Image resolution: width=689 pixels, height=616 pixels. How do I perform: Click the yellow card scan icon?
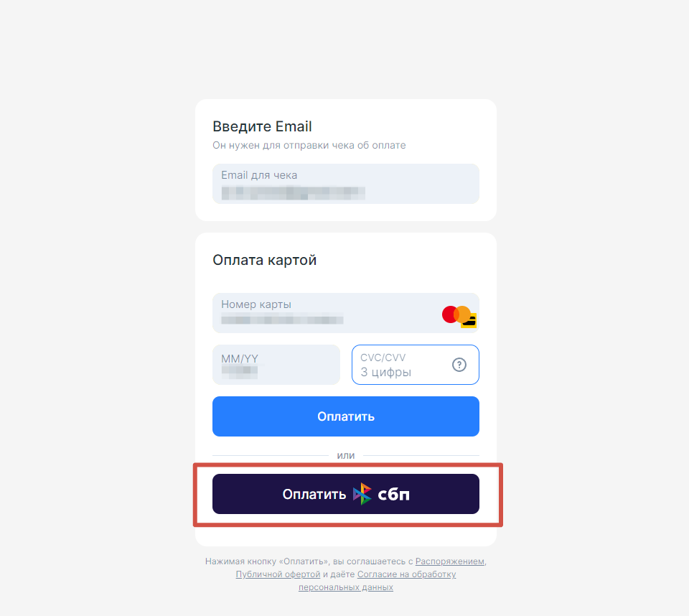pos(469,322)
